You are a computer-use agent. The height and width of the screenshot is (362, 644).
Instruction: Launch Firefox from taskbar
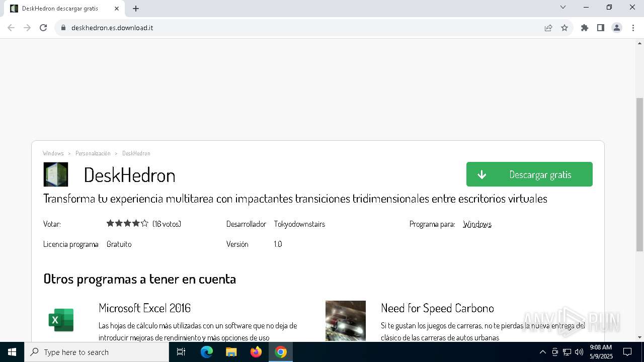(256, 352)
